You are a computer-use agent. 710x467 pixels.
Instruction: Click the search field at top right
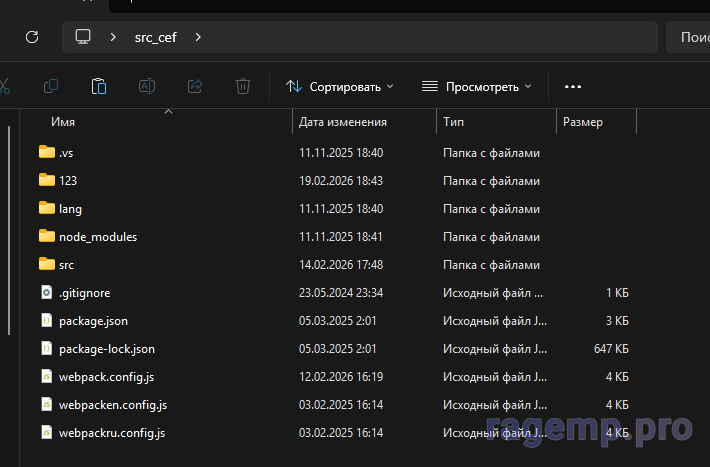[690, 37]
